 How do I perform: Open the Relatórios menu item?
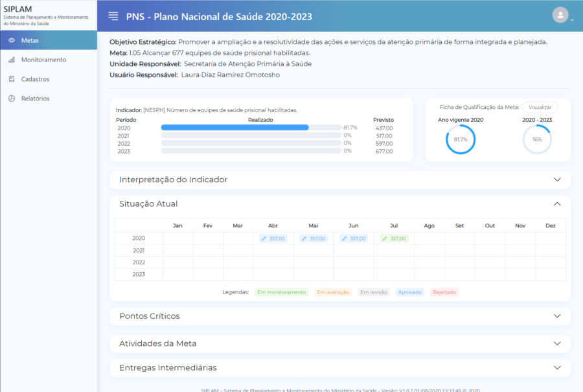click(x=35, y=98)
